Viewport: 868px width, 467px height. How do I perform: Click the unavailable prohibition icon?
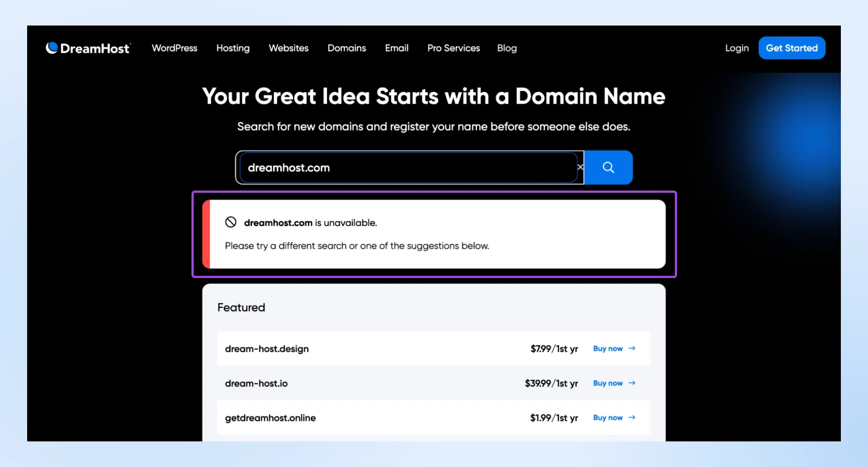(231, 222)
